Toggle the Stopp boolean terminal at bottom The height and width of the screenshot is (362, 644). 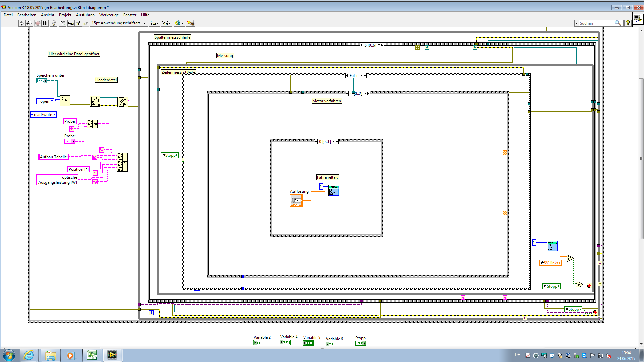[360, 343]
